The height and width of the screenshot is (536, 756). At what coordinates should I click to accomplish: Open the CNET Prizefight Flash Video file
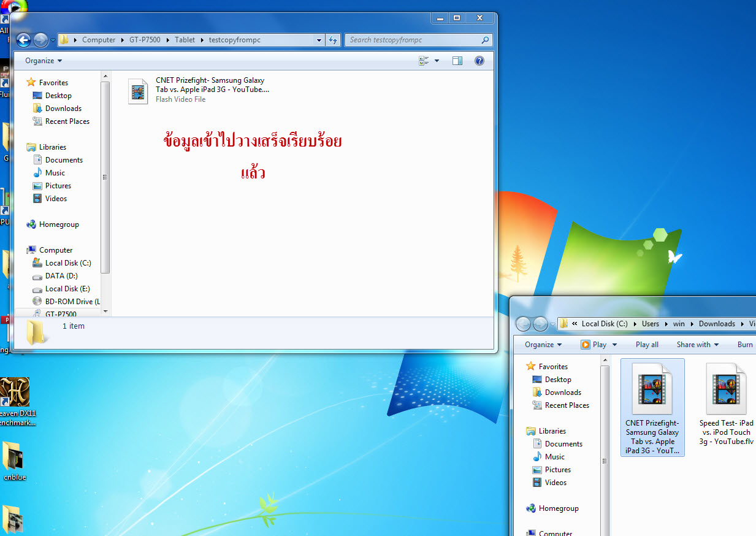[139, 91]
